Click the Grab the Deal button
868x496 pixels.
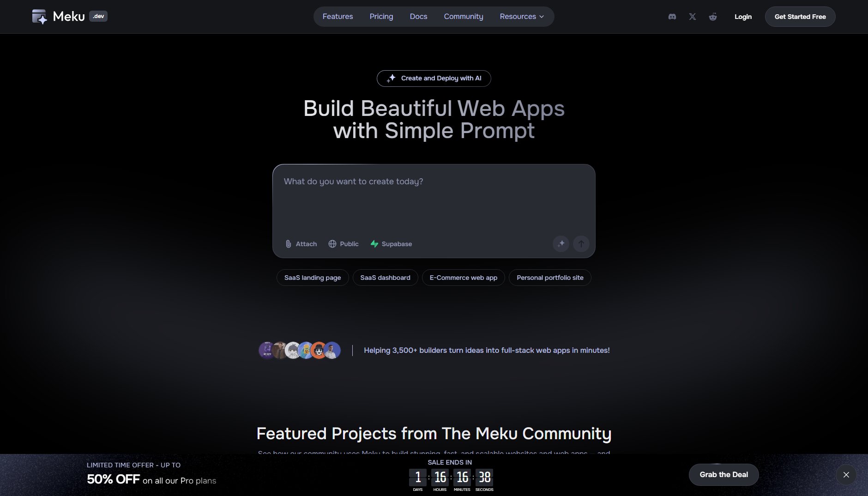(x=723, y=475)
